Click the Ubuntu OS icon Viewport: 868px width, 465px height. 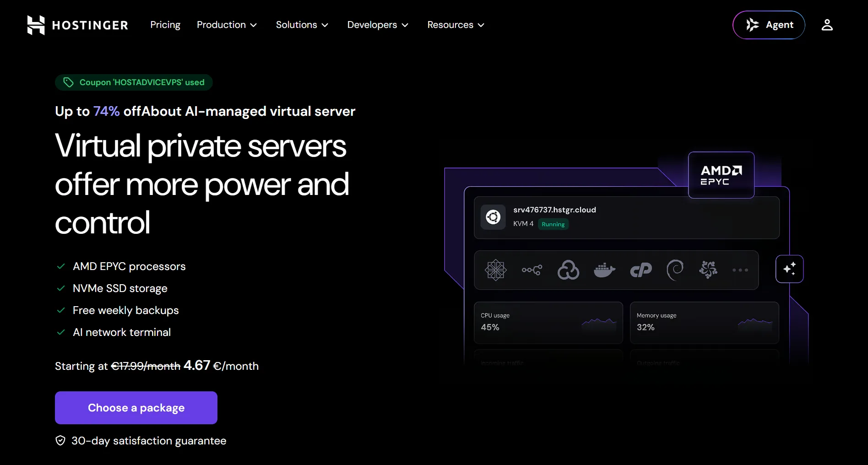point(493,217)
